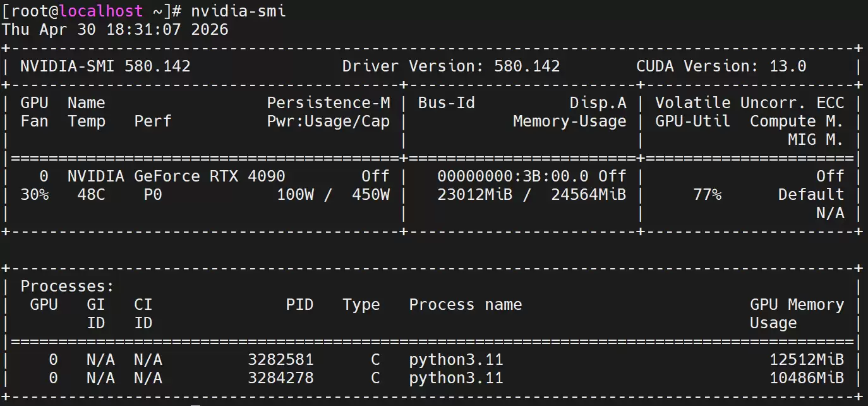Select the timestamp Thu Apr 30 18:31:07 2026

[116, 30]
